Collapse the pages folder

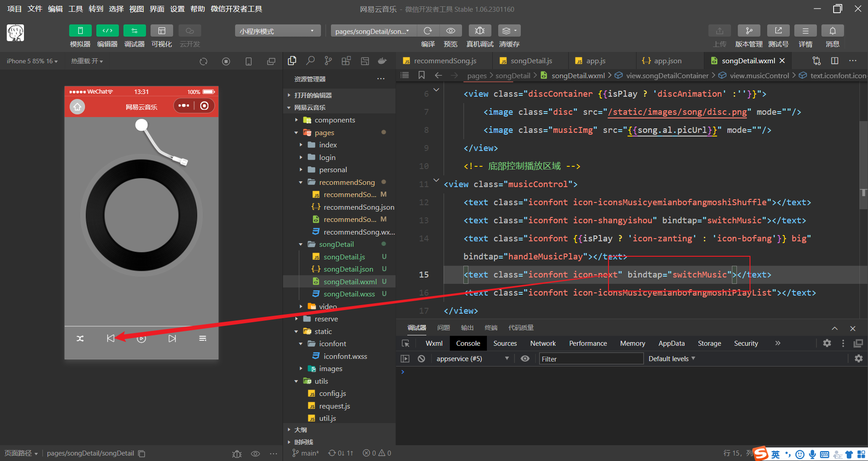point(325,132)
